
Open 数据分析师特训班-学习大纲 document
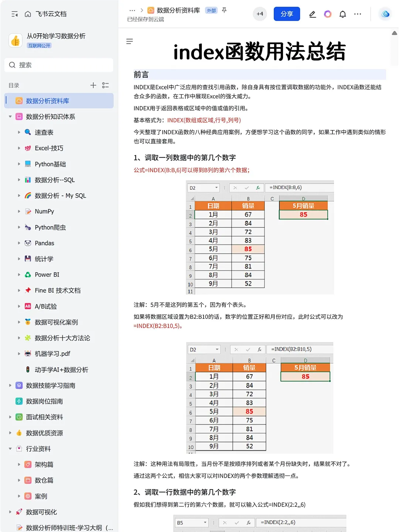tap(69, 528)
